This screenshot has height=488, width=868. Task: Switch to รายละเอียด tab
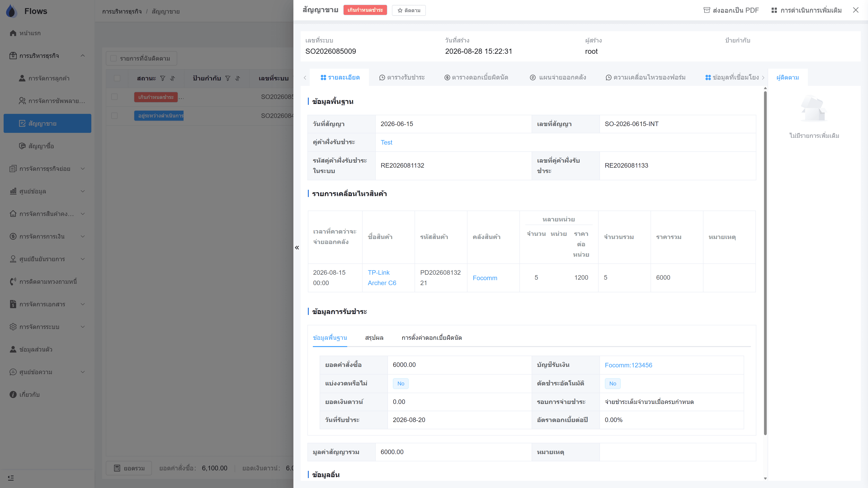pos(340,77)
